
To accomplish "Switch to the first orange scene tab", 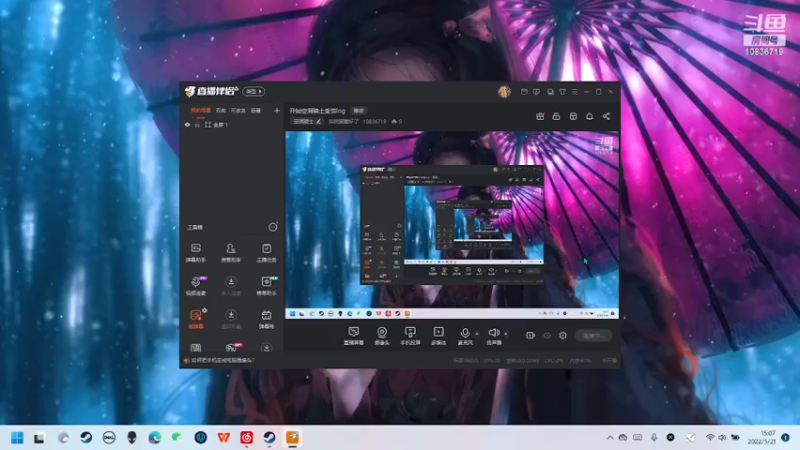I will coord(201,110).
